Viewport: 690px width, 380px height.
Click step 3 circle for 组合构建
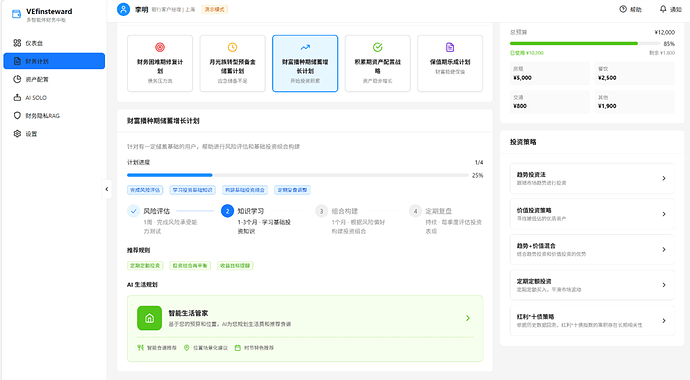pos(321,211)
